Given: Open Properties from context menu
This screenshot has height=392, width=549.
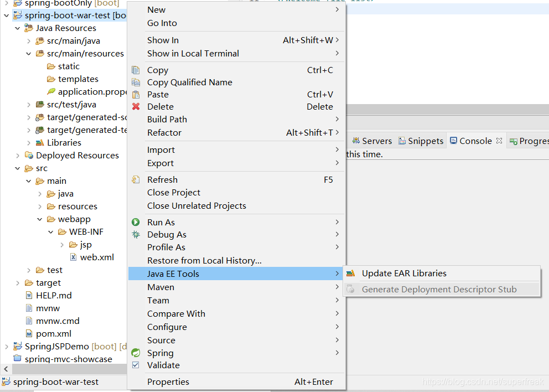Looking at the screenshot, I should 236,382.
